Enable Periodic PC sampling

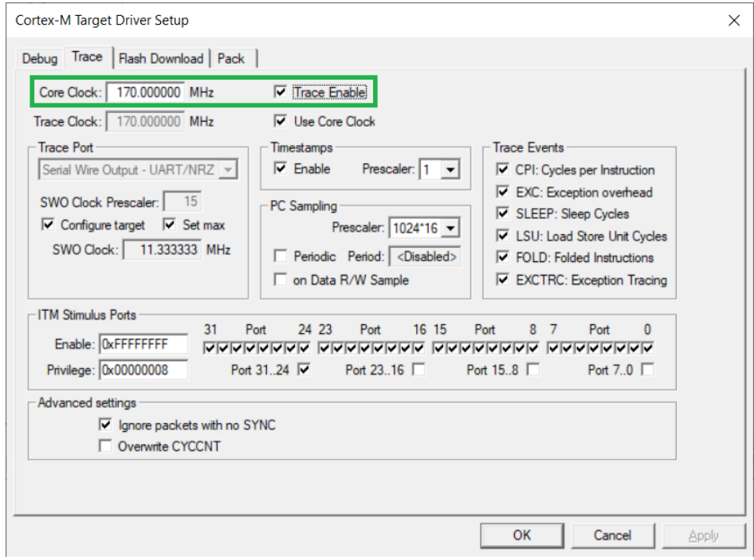pos(281,256)
